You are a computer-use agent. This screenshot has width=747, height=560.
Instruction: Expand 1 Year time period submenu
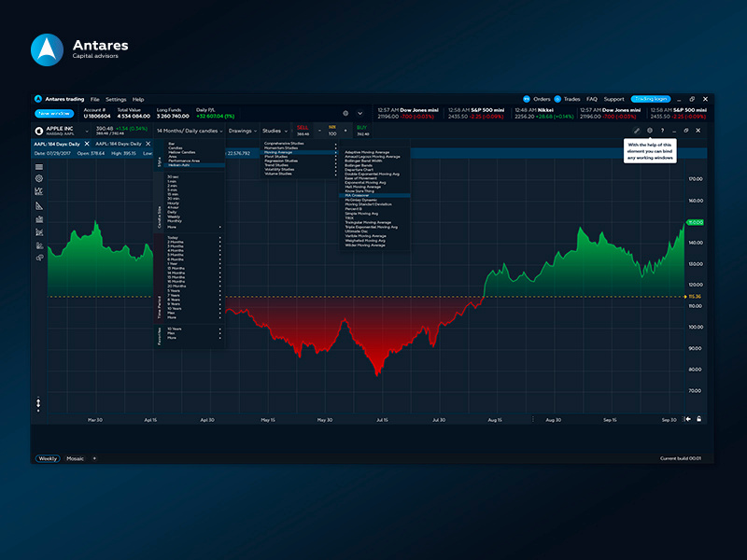tap(194, 264)
